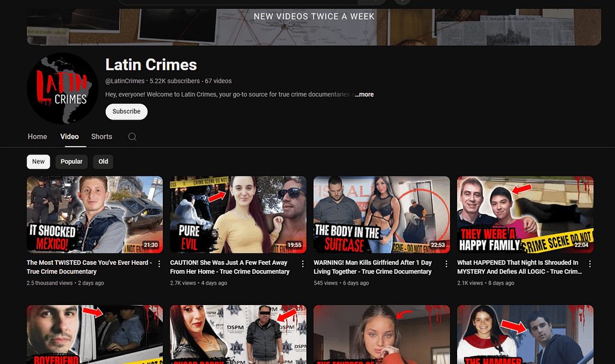Image resolution: width=615 pixels, height=364 pixels.
Task: Click the 'Latin Crimes' channel name heading
Action: [151, 65]
